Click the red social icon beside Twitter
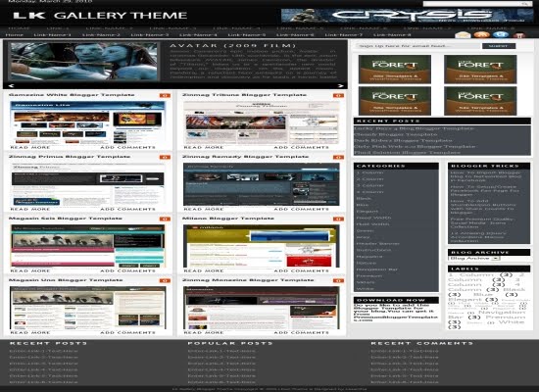 tap(519, 35)
